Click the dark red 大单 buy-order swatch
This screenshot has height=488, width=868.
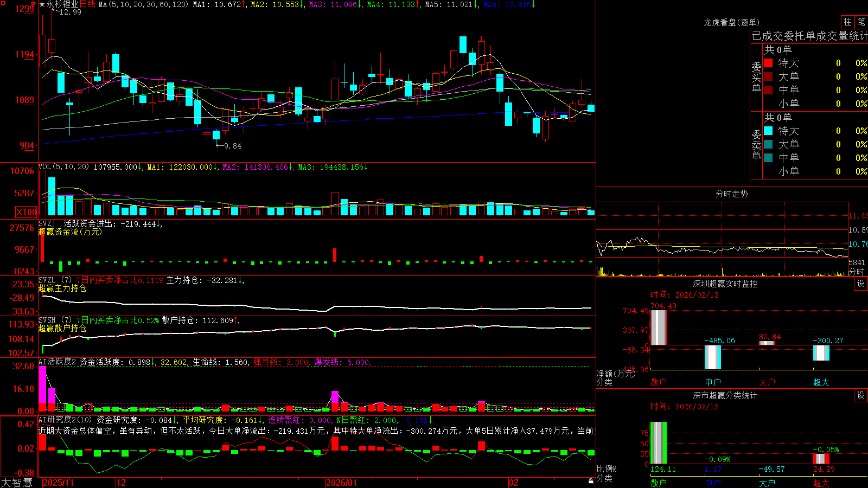768,76
